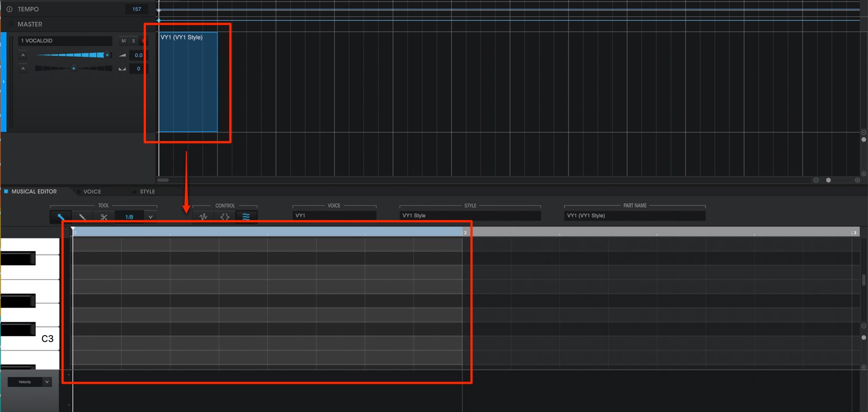Mute the 1 VOCALOID track
The width and height of the screenshot is (868, 412).
pyautogui.click(x=123, y=41)
